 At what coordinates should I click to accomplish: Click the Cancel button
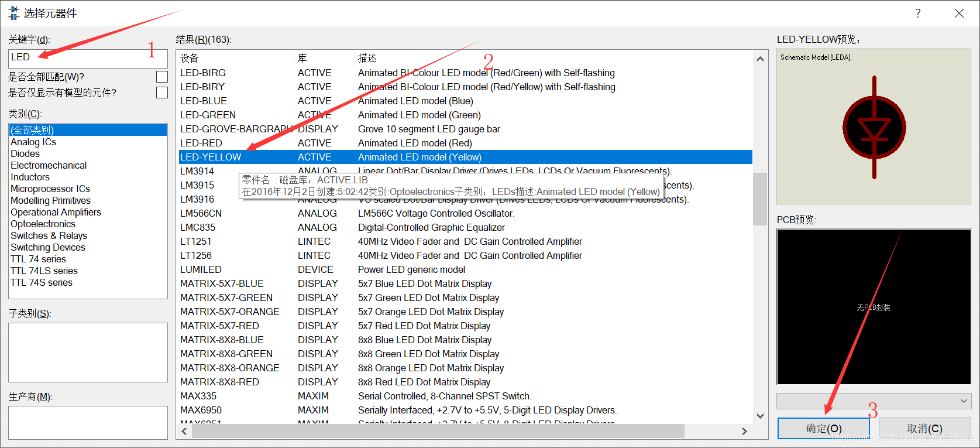point(924,428)
